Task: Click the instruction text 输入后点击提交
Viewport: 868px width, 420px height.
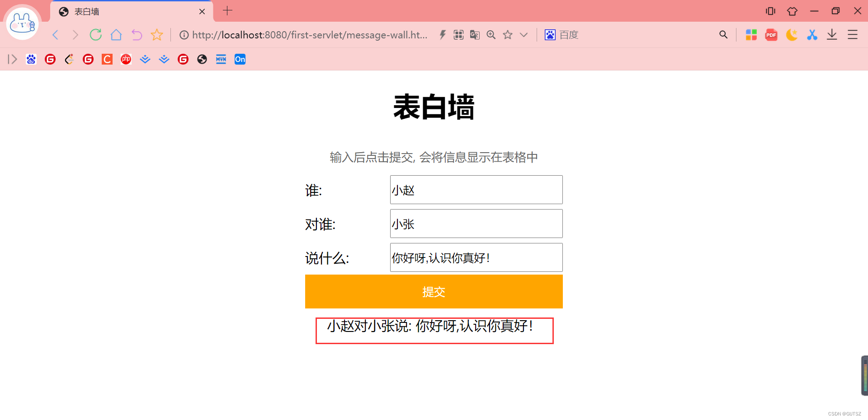Action: pyautogui.click(x=434, y=157)
